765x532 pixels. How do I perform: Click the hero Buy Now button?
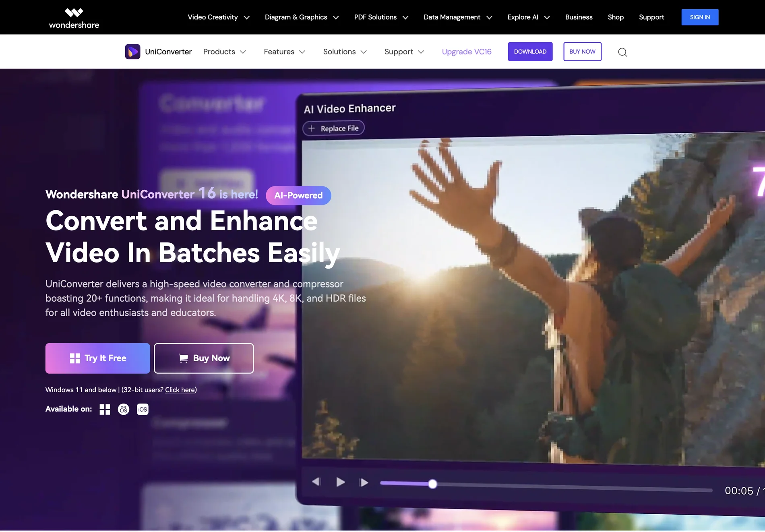point(204,358)
